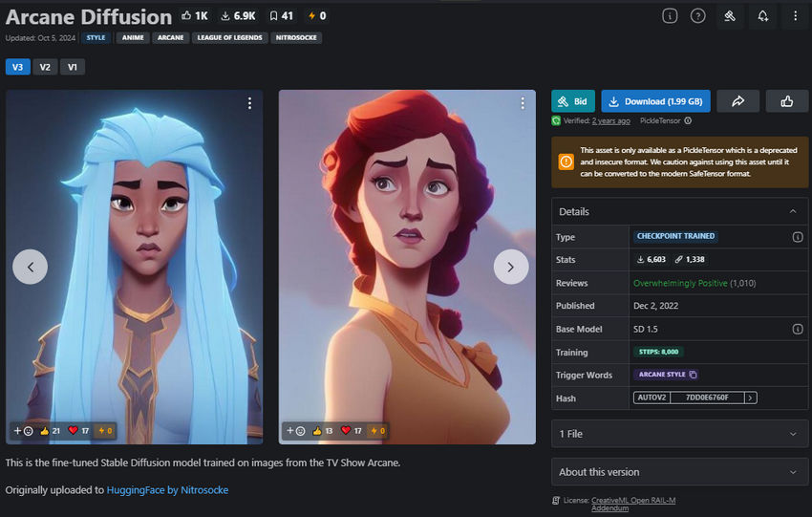
Task: Click the ARCANE tag
Action: pos(170,38)
